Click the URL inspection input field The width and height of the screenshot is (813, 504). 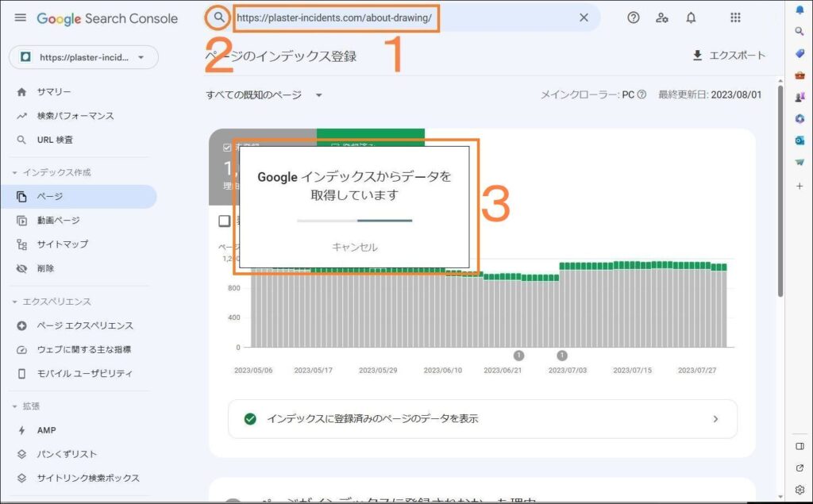click(x=404, y=17)
